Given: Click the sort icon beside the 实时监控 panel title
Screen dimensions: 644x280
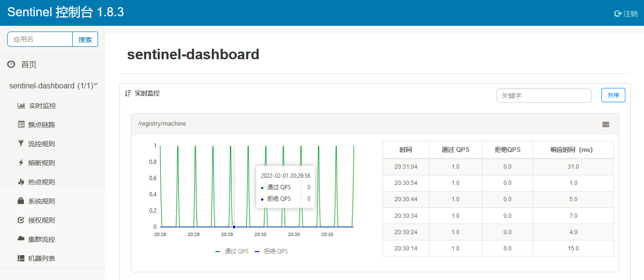Looking at the screenshot, I should click(128, 94).
